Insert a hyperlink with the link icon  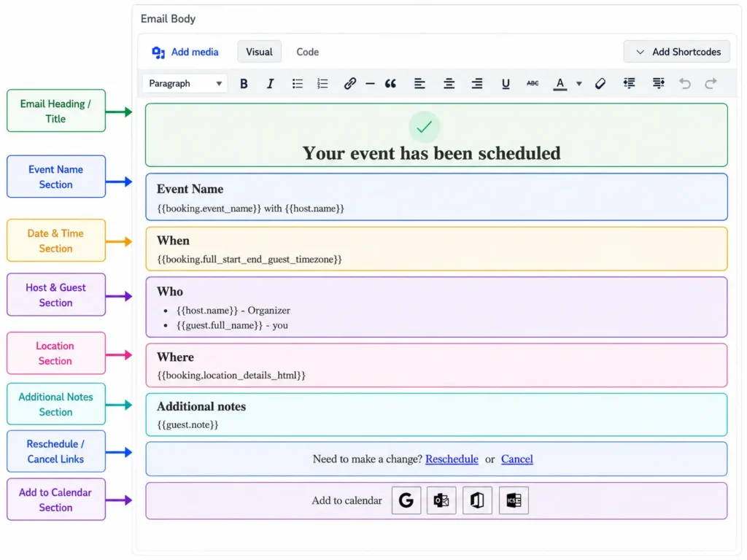349,84
